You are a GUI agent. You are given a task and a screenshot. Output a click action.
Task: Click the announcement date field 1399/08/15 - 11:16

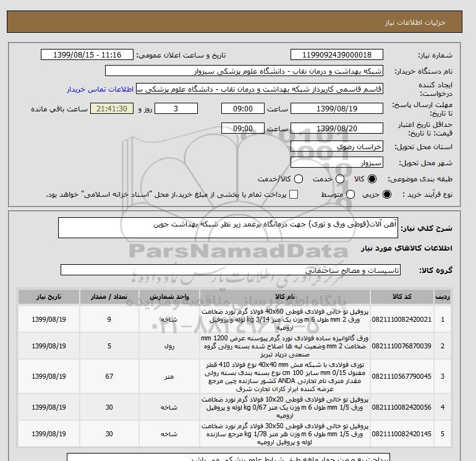click(87, 54)
